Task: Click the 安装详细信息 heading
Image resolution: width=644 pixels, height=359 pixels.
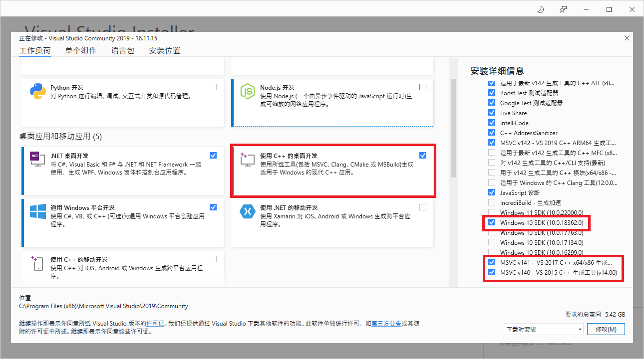Action: [x=497, y=71]
